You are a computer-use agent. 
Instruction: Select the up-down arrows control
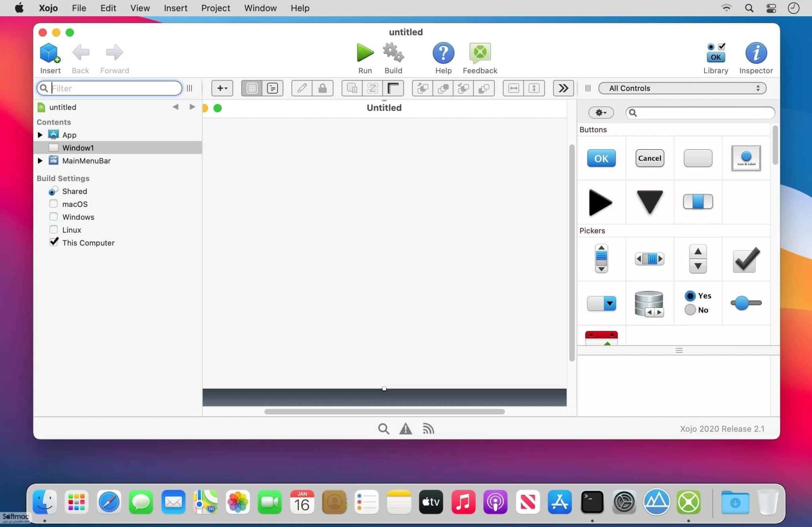tap(698, 259)
